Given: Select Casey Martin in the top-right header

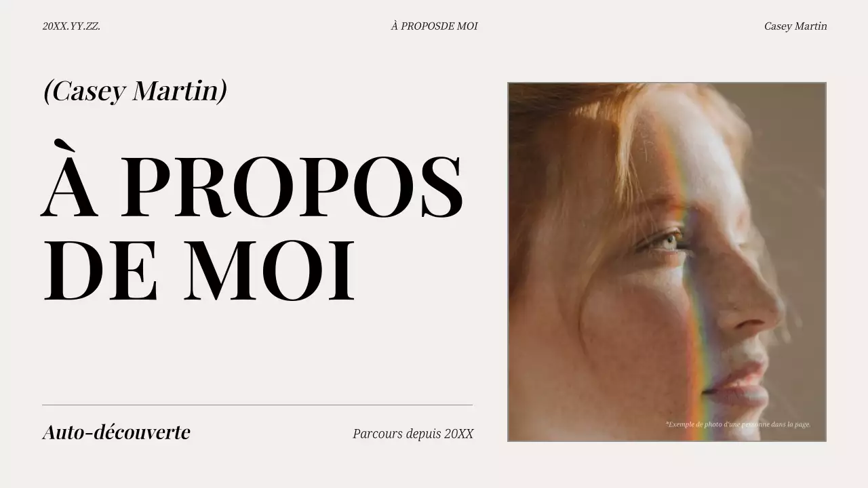Looking at the screenshot, I should [795, 26].
